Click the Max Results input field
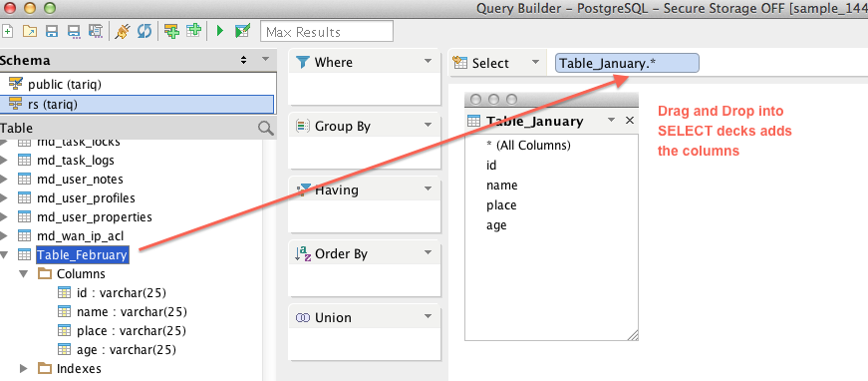Screen dimensions: 868x381 [x=327, y=32]
